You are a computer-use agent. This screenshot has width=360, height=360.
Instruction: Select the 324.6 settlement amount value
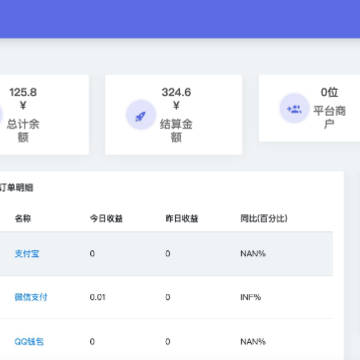coord(176,92)
